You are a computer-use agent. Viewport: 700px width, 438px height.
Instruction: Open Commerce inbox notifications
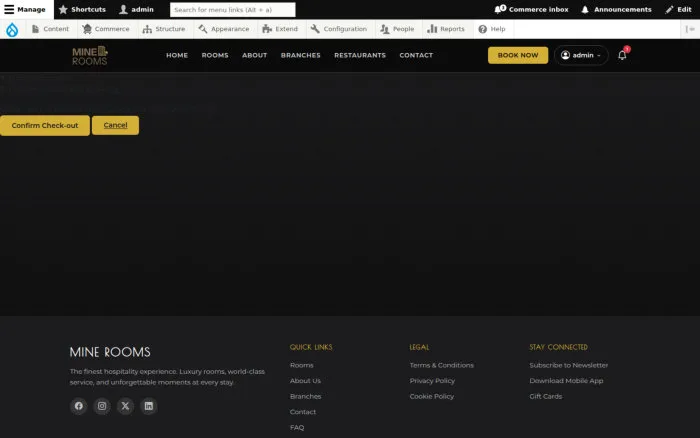pyautogui.click(x=531, y=9)
